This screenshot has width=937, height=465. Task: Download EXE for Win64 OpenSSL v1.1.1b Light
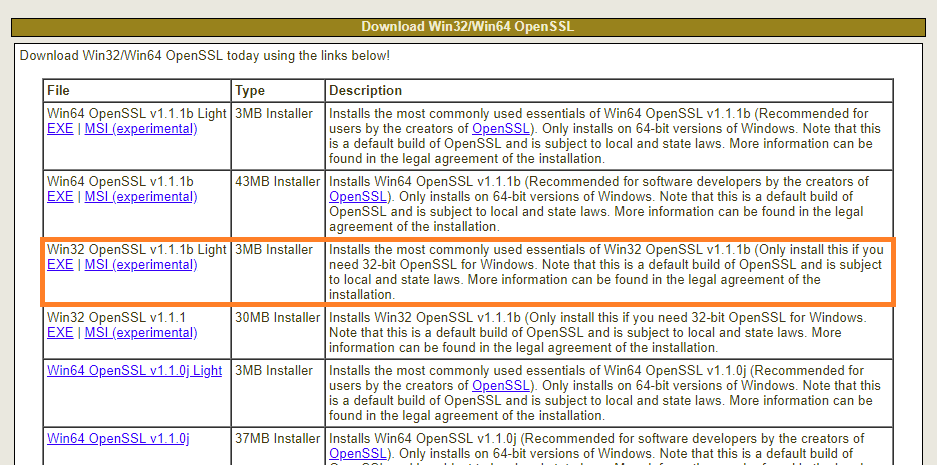[60, 129]
